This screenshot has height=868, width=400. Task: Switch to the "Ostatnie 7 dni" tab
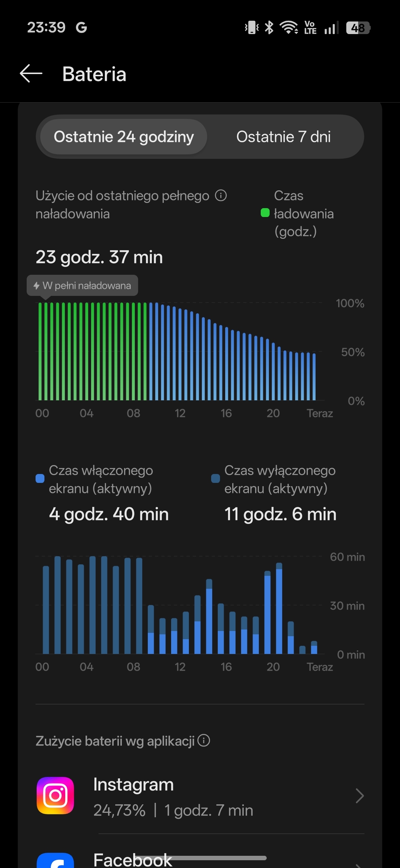point(283,137)
